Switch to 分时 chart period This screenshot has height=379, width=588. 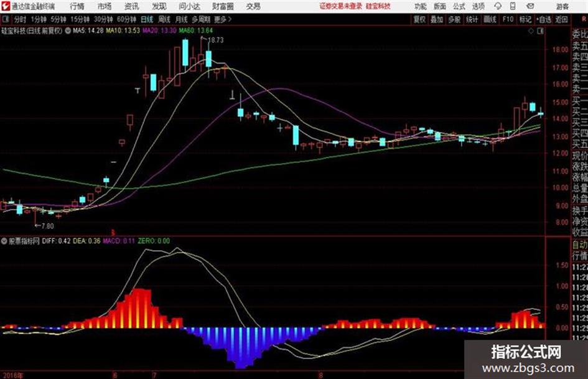[x=21, y=19]
